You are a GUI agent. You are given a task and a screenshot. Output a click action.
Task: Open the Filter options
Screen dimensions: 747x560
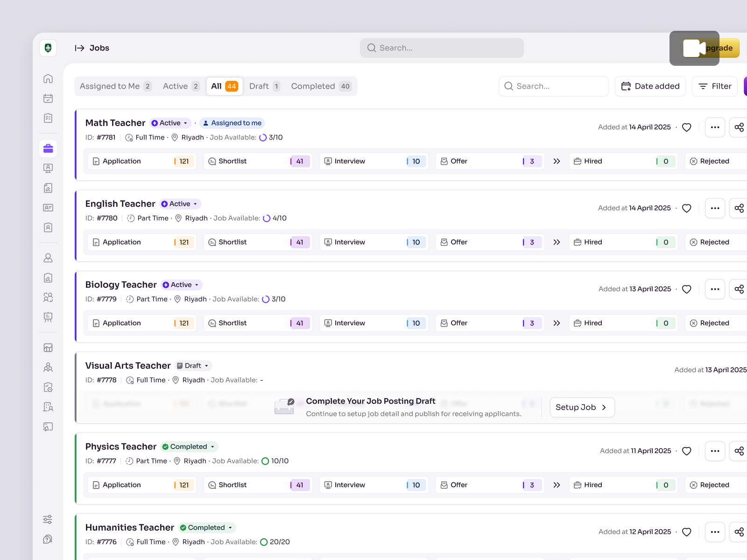coord(714,86)
